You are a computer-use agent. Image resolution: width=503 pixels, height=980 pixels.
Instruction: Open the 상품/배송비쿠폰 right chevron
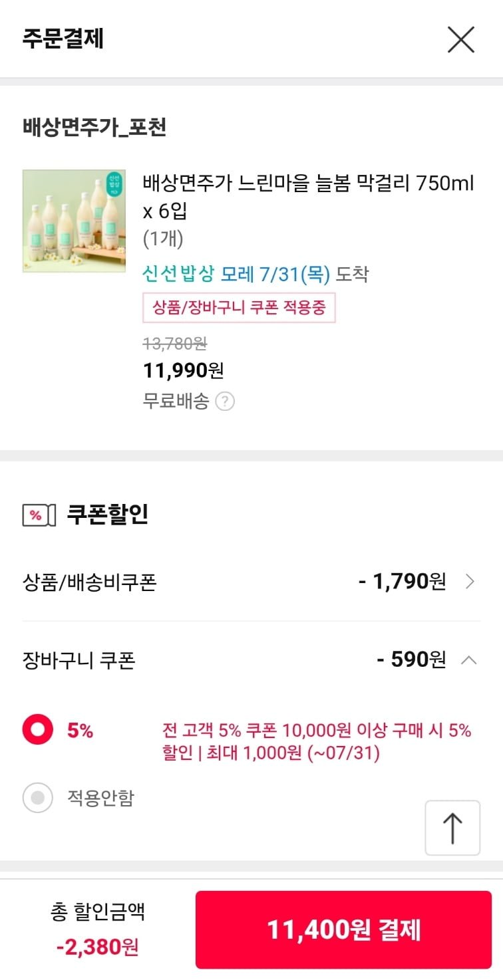[470, 582]
